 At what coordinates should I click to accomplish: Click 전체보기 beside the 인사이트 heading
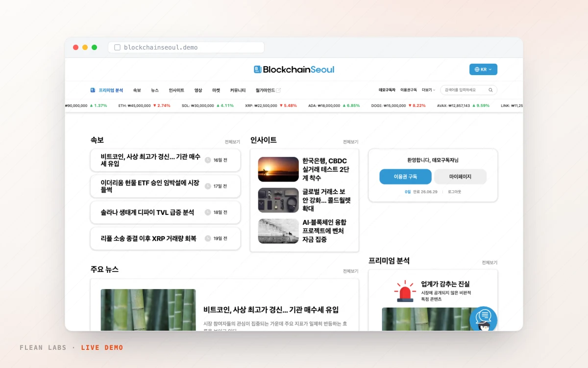[350, 142]
